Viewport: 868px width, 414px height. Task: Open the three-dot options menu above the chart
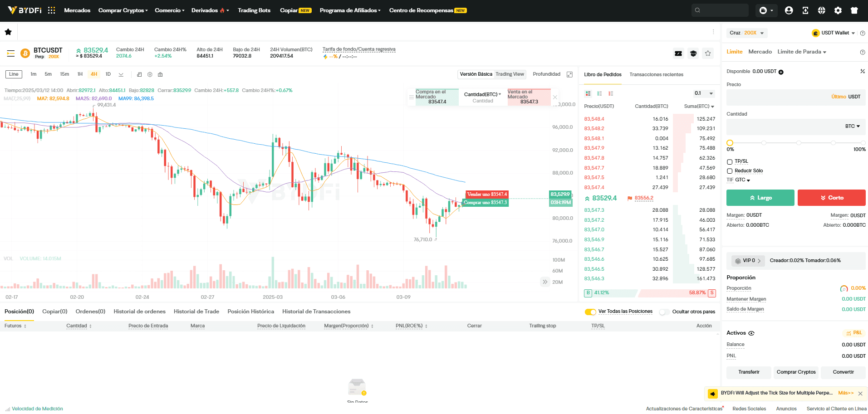pyautogui.click(x=713, y=32)
